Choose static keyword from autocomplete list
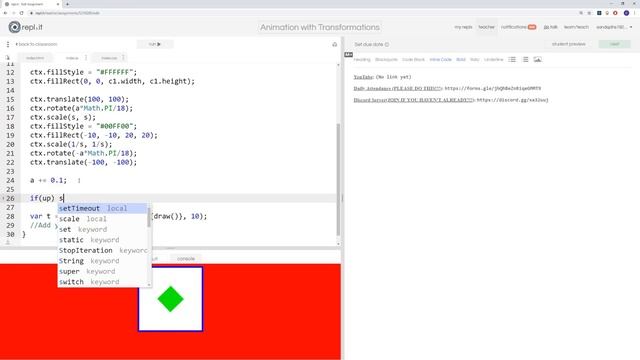This screenshot has width=640, height=360. tap(102, 240)
